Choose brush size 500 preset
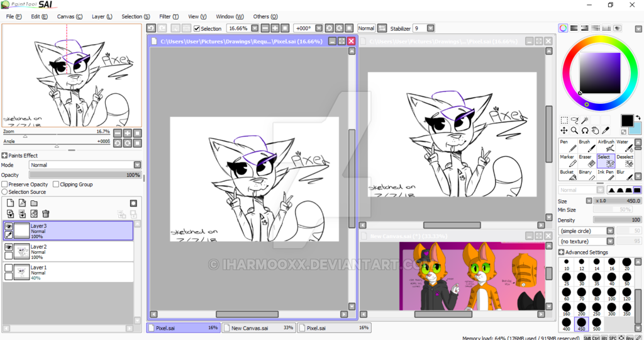The width and height of the screenshot is (644, 340). [596, 324]
